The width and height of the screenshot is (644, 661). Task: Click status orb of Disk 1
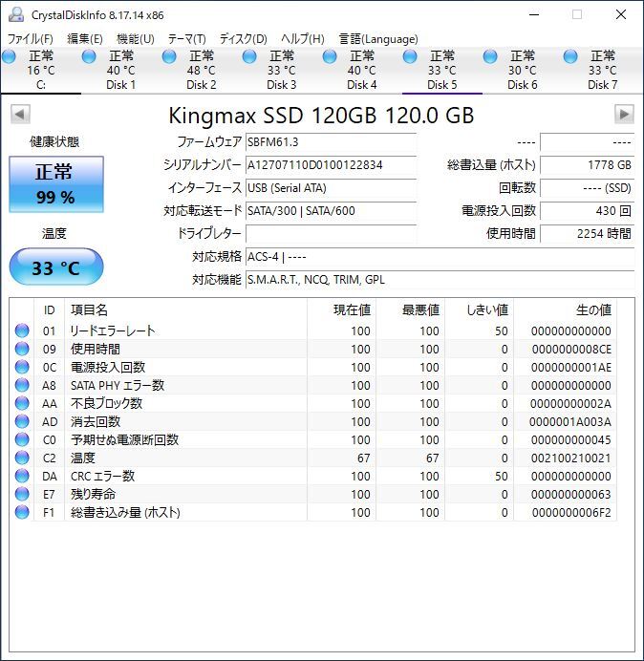point(89,56)
